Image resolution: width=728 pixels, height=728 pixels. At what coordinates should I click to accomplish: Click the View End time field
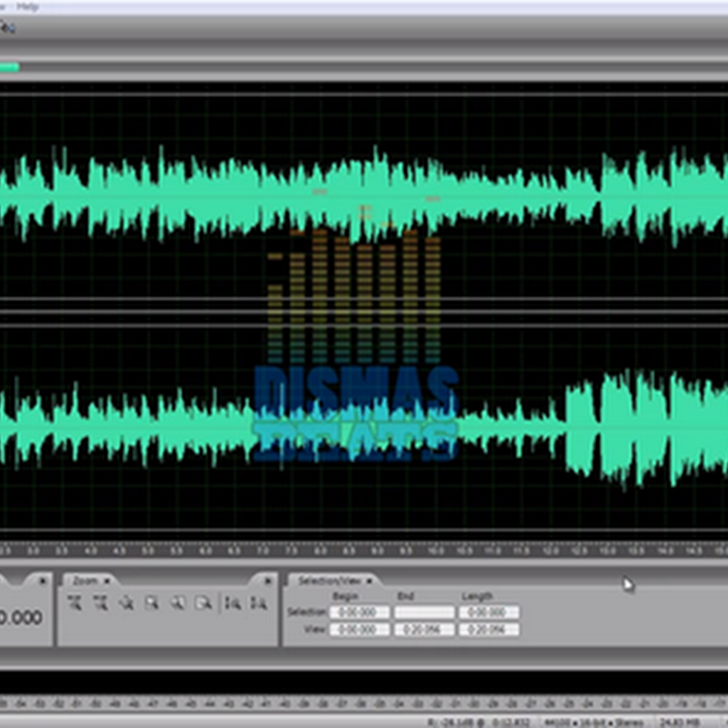(x=423, y=630)
